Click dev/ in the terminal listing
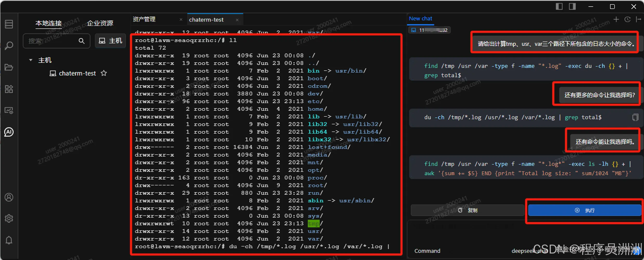644x260 pixels. click(x=315, y=94)
